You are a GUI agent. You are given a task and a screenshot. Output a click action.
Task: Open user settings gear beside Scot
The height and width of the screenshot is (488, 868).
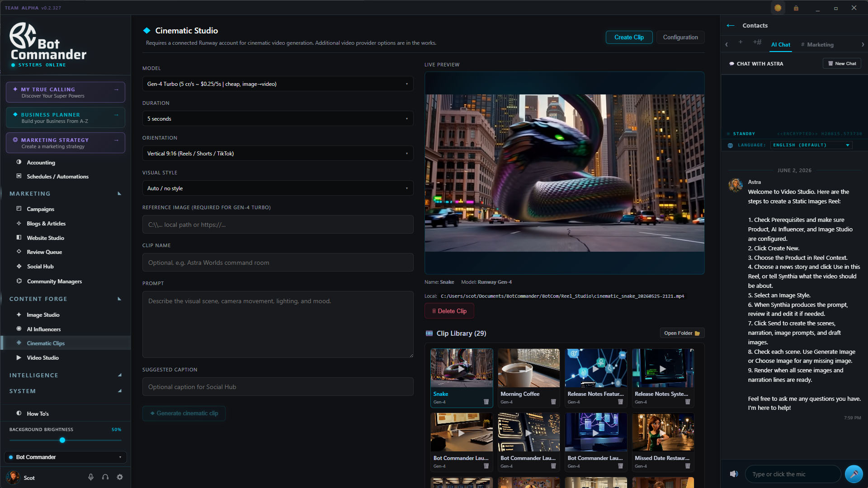pos(120,477)
